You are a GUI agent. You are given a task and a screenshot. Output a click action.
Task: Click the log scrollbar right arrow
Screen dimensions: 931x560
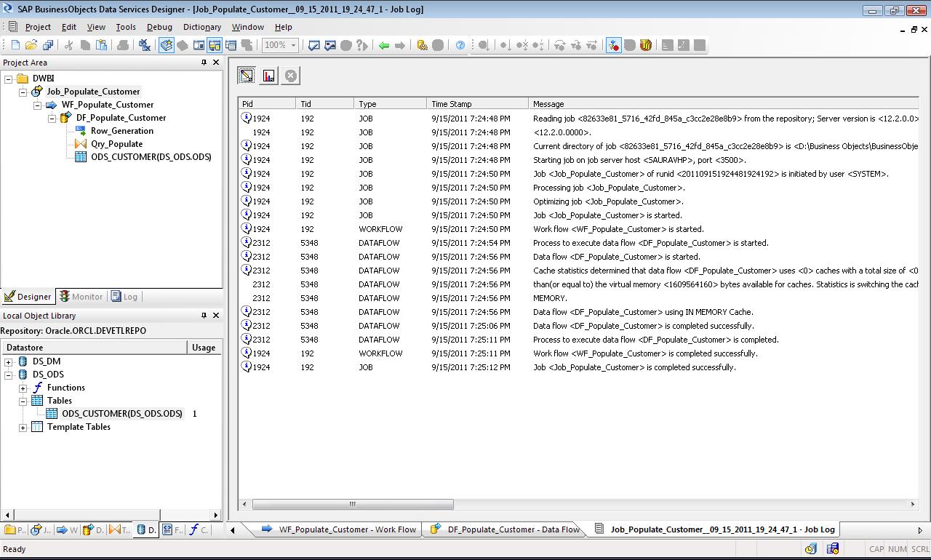tap(913, 504)
